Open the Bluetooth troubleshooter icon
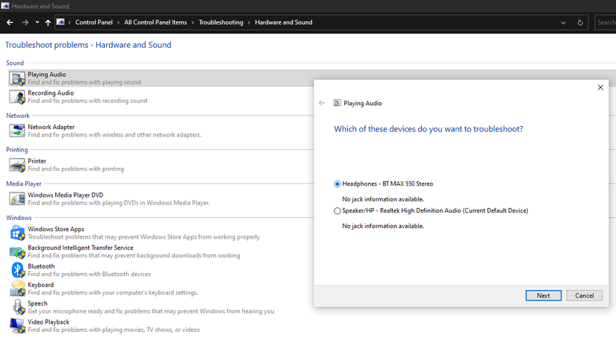The height and width of the screenshot is (364, 616). [17, 270]
